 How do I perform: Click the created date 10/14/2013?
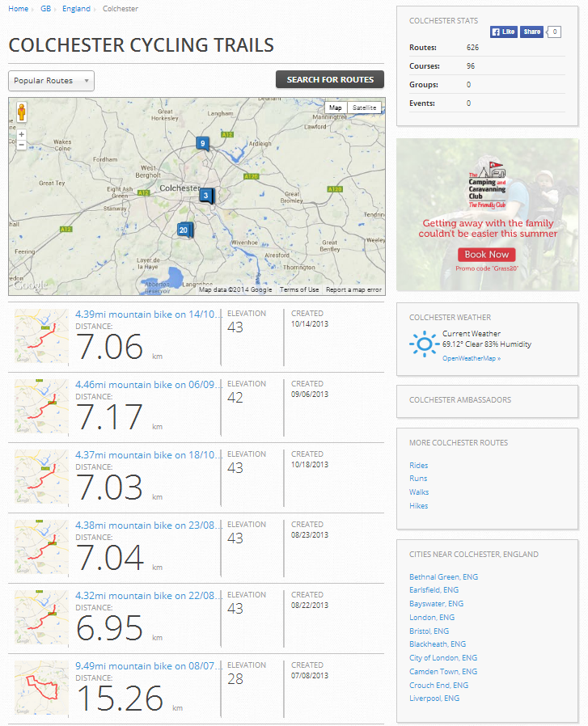click(x=310, y=324)
